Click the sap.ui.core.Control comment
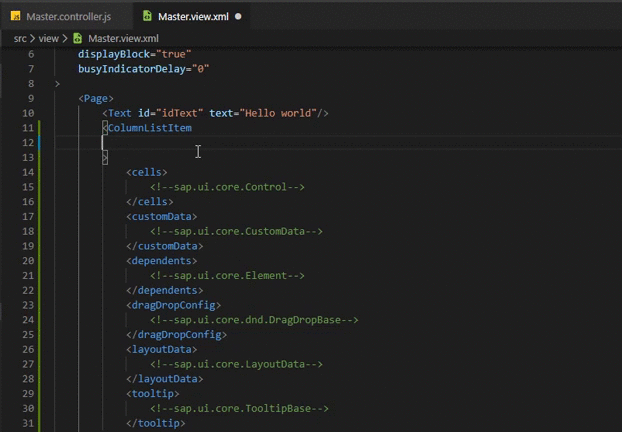 (x=227, y=187)
